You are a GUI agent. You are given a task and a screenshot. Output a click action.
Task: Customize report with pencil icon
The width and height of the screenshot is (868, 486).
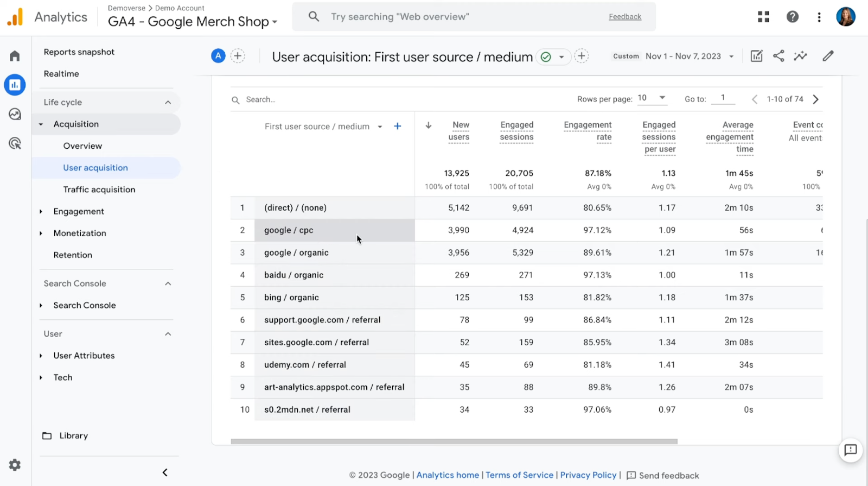(x=828, y=56)
